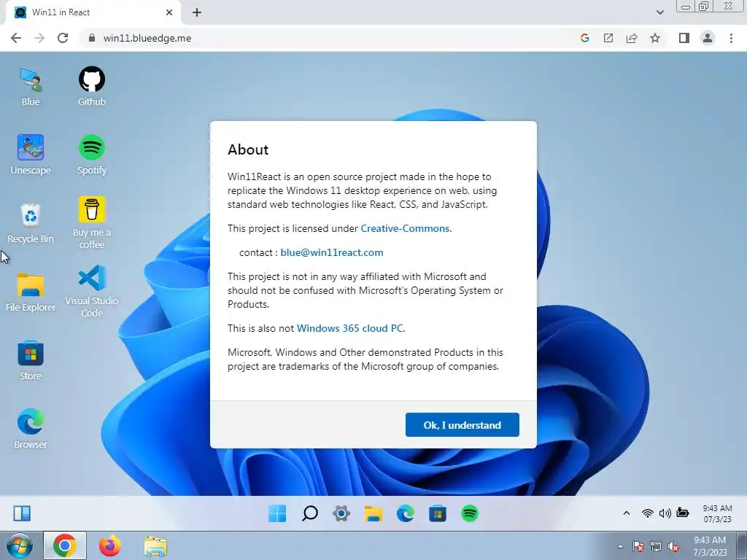Open search in the Win11 taskbar

(309, 513)
